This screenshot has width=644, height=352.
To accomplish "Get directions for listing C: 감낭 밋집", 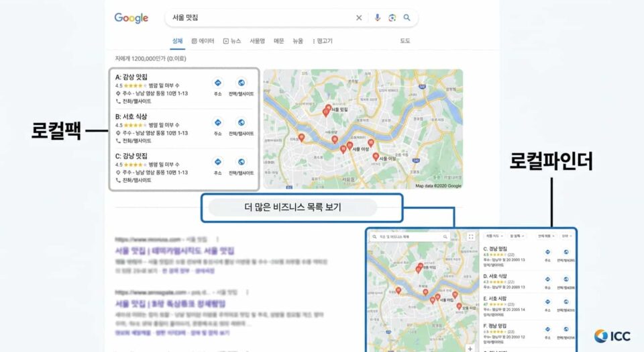I will click(217, 162).
